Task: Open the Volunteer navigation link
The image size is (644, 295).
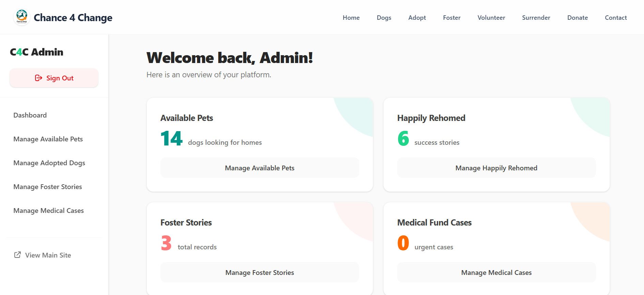Action: click(x=491, y=18)
